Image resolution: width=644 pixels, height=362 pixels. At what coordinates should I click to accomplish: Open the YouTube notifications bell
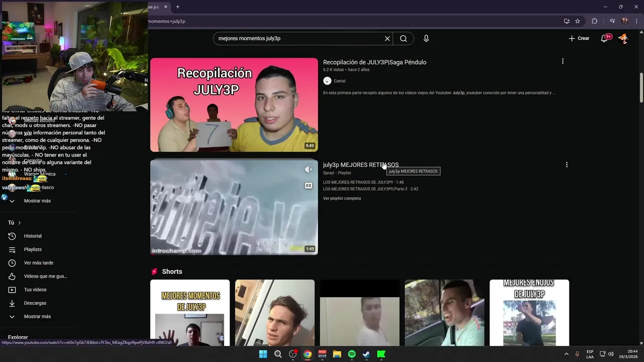pyautogui.click(x=604, y=38)
